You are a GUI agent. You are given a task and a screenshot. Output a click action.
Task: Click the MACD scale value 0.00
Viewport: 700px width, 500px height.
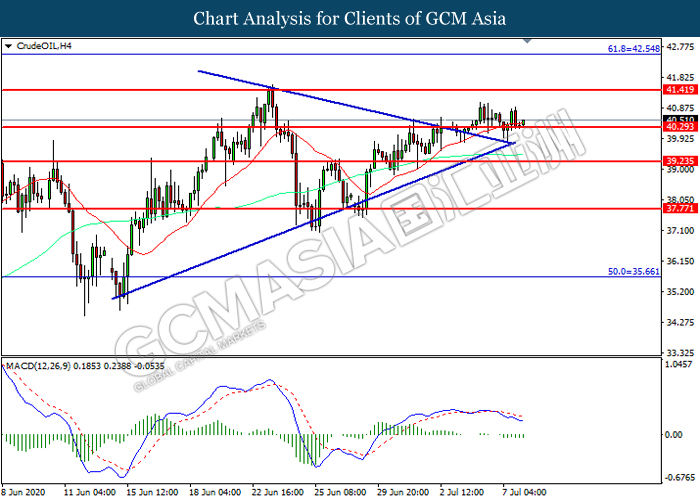tap(674, 434)
